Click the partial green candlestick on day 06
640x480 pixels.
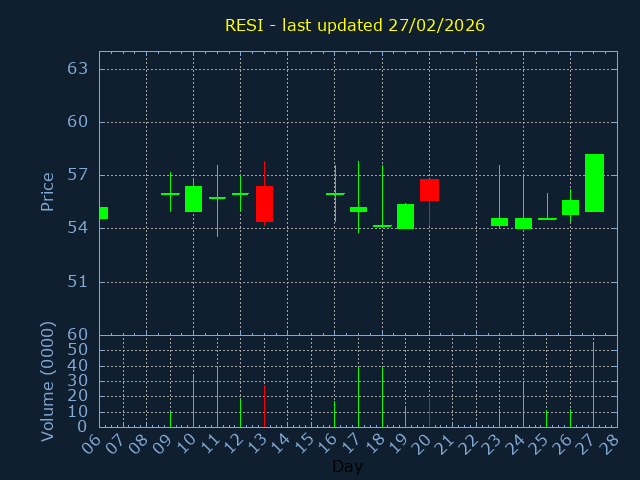pyautogui.click(x=103, y=213)
